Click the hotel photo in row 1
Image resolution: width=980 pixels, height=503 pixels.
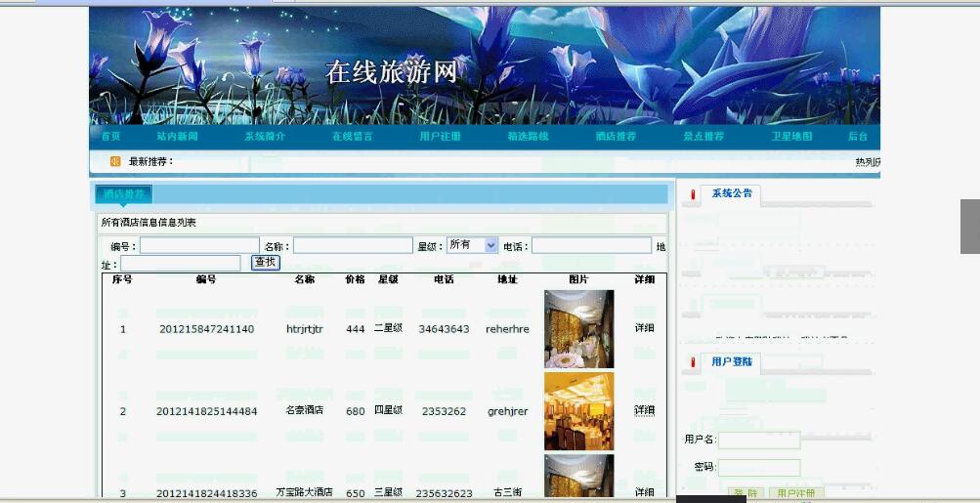pos(578,329)
